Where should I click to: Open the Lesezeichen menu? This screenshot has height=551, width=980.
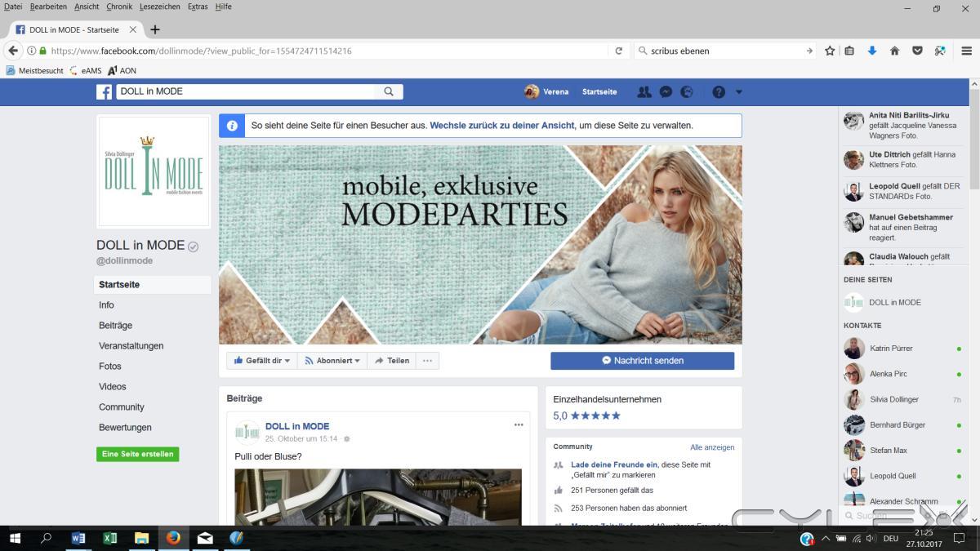(160, 7)
